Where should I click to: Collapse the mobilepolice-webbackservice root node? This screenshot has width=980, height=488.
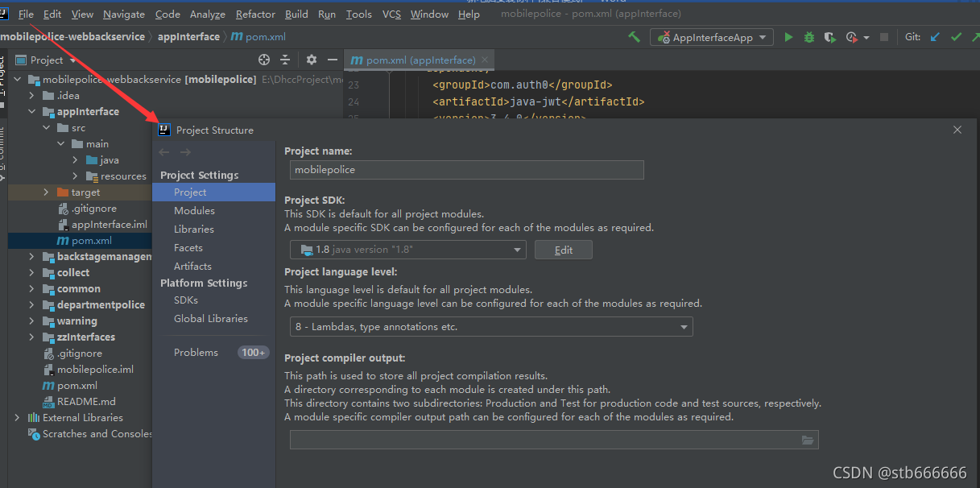click(x=18, y=80)
